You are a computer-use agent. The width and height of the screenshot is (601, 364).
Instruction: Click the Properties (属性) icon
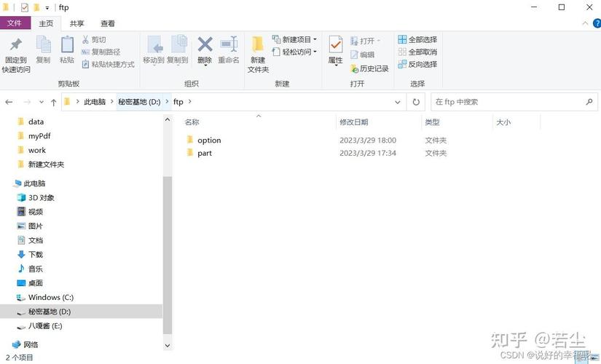335,45
